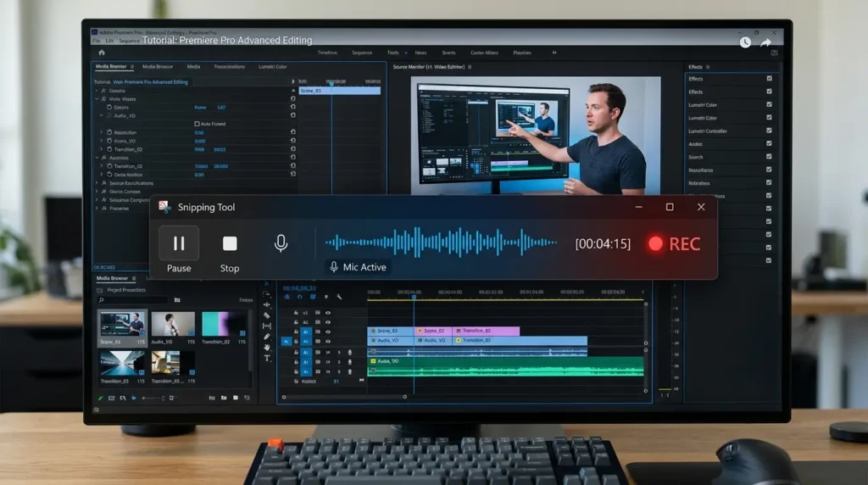
Task: Uncheck the Audio effect checkbox
Action: [769, 143]
